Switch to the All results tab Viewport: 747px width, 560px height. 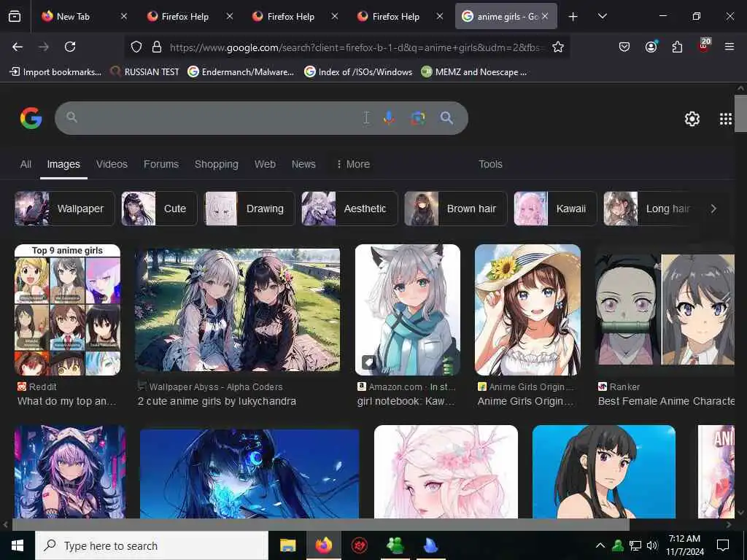(26, 164)
